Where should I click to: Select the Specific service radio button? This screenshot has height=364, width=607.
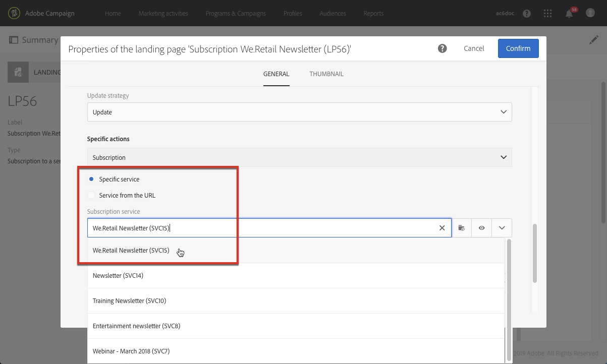click(x=91, y=179)
